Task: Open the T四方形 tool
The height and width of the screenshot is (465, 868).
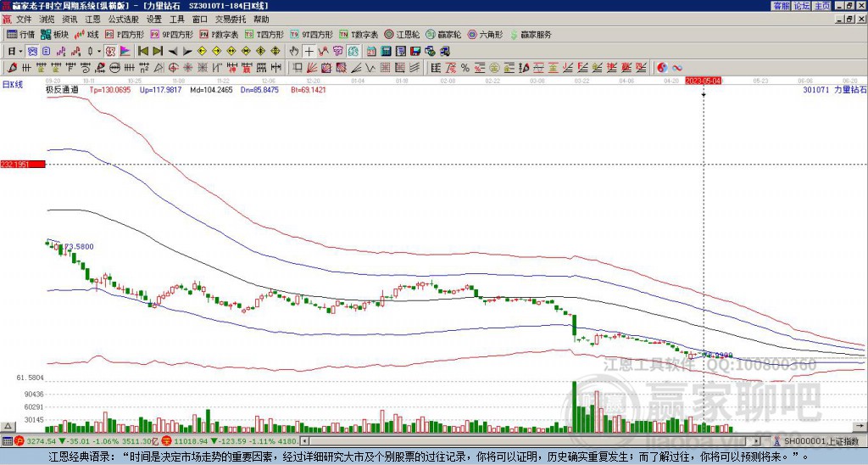Action: (x=264, y=34)
